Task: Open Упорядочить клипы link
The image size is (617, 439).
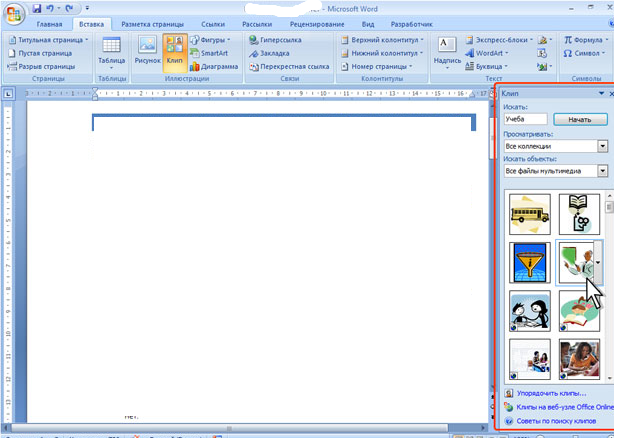Action: point(551,393)
